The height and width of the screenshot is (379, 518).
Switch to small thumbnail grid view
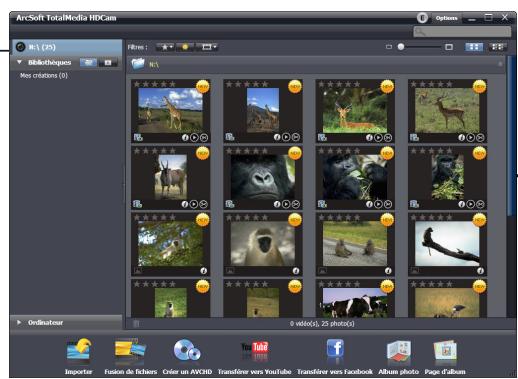pyautogui.click(x=497, y=47)
